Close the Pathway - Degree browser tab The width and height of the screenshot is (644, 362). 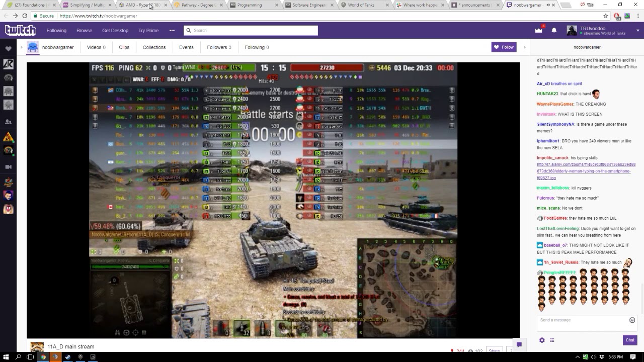click(221, 5)
